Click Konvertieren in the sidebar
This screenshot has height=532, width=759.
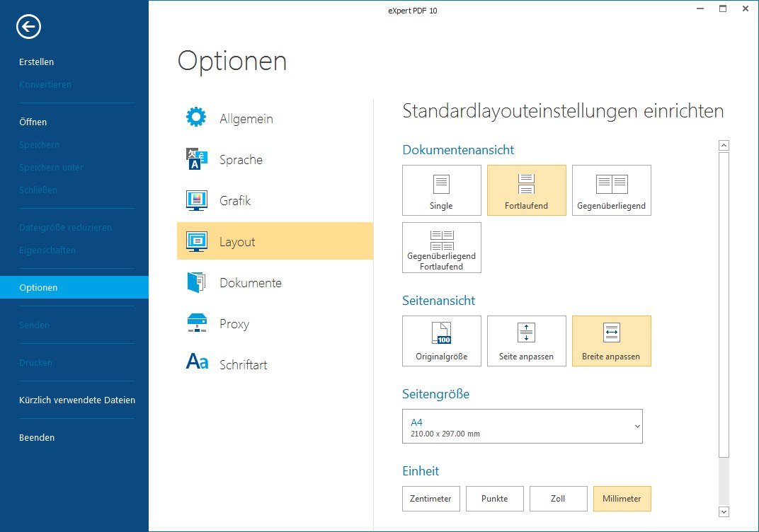point(45,85)
